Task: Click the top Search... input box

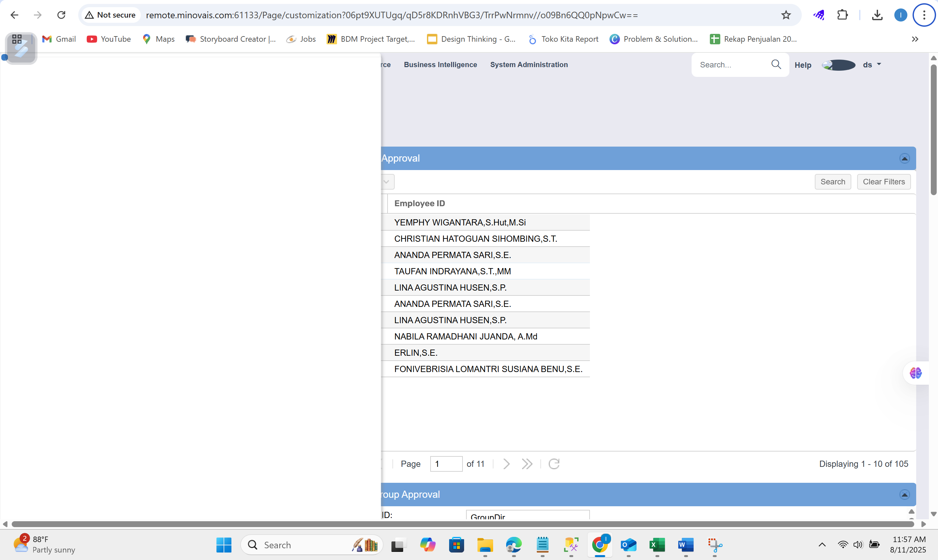Action: [732, 65]
